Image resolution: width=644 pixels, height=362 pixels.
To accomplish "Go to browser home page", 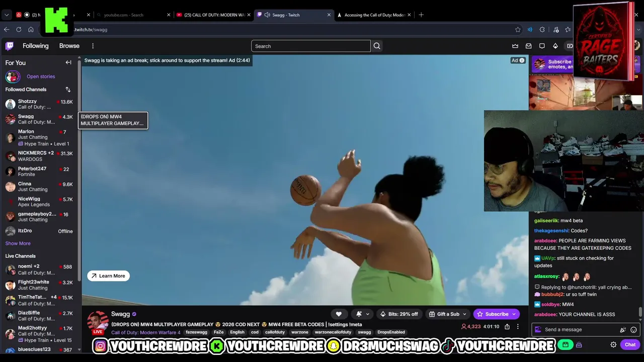I will tap(31, 30).
